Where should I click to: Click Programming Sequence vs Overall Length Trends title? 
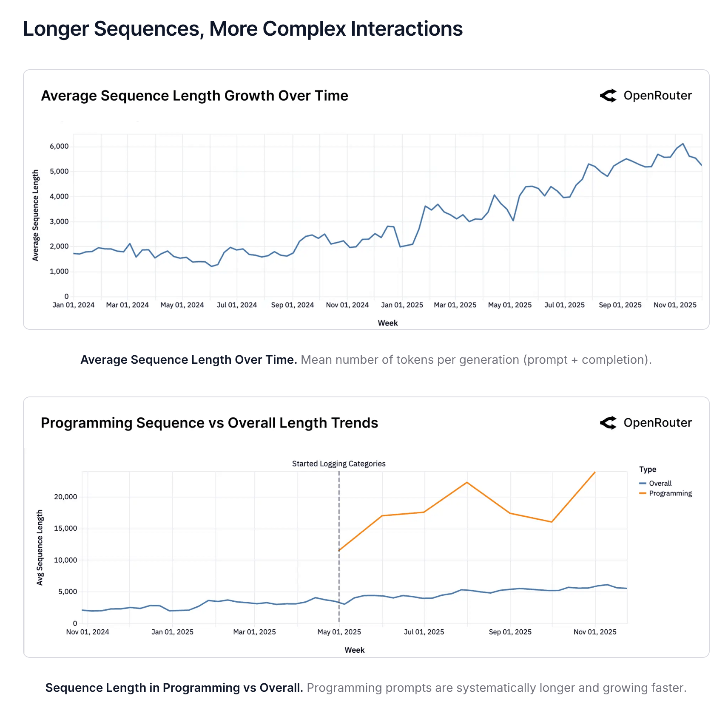pyautogui.click(x=209, y=423)
